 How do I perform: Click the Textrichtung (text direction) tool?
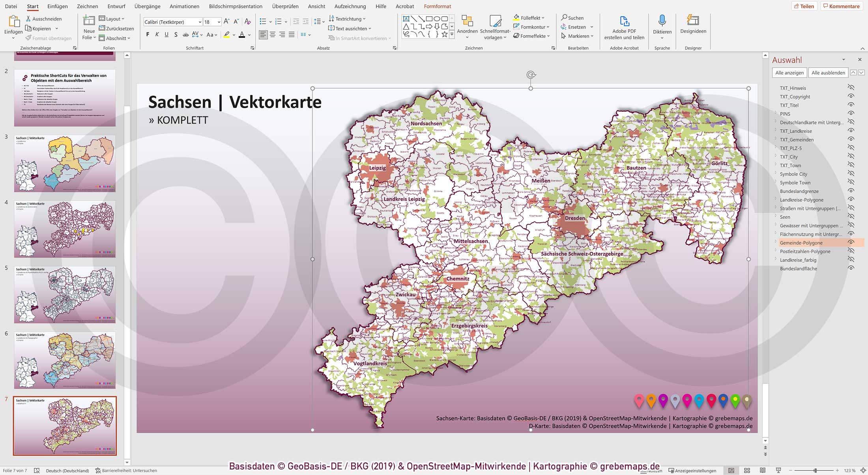[348, 19]
